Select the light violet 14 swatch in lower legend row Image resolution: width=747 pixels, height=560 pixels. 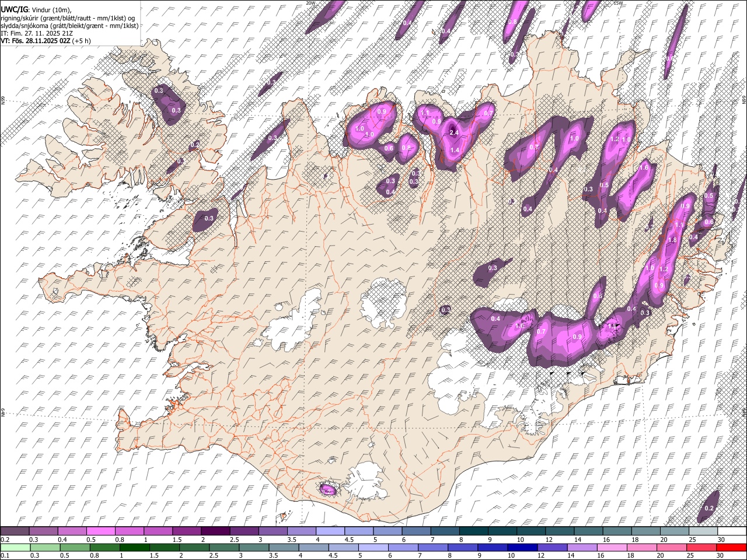pos(581,547)
